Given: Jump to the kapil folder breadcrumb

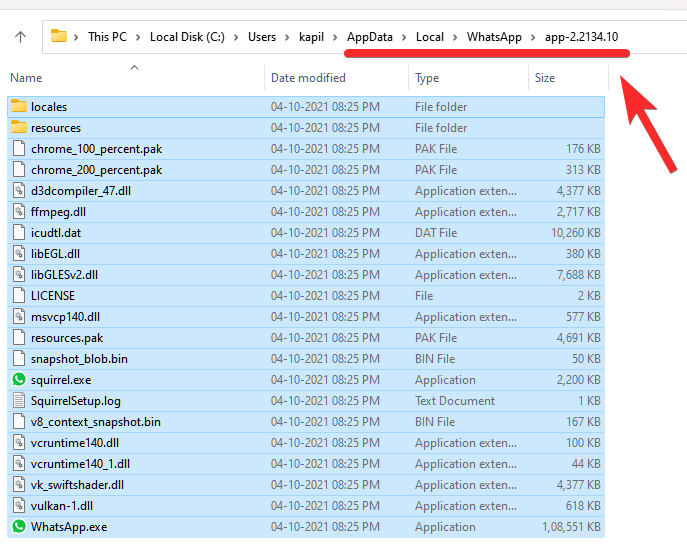Looking at the screenshot, I should (311, 37).
